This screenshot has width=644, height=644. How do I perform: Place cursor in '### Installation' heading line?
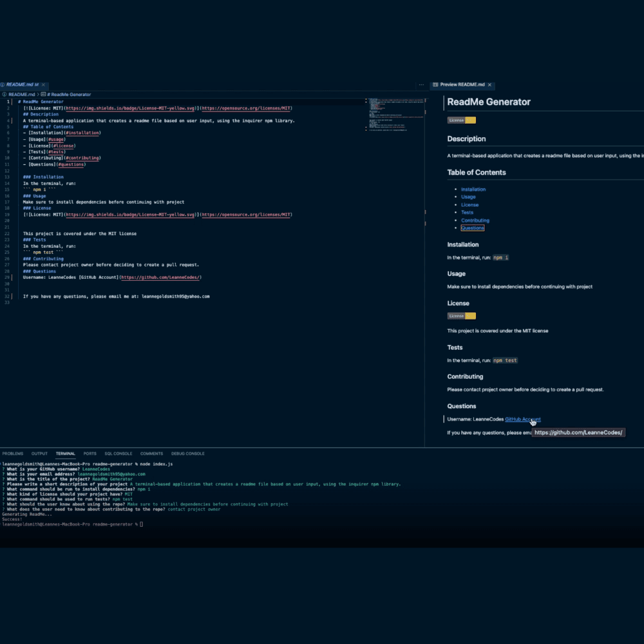(43, 177)
